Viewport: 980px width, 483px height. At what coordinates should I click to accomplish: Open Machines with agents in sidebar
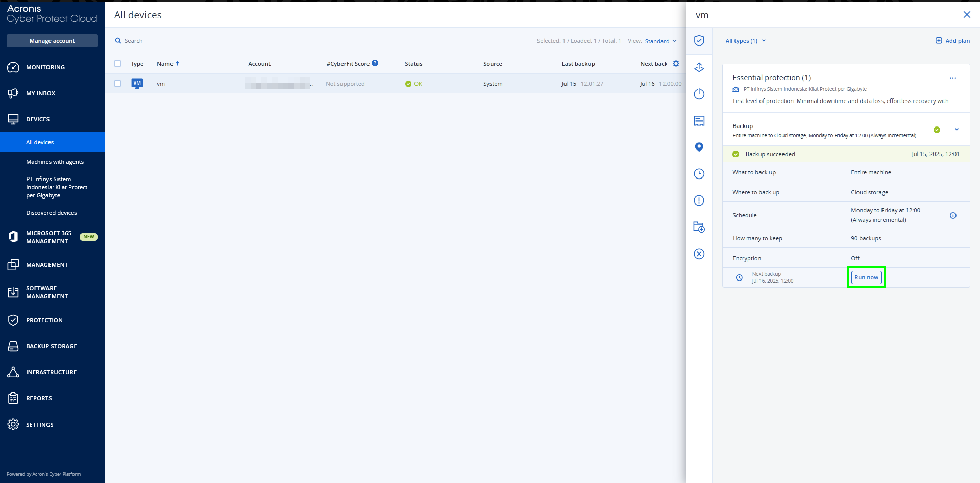(55, 162)
